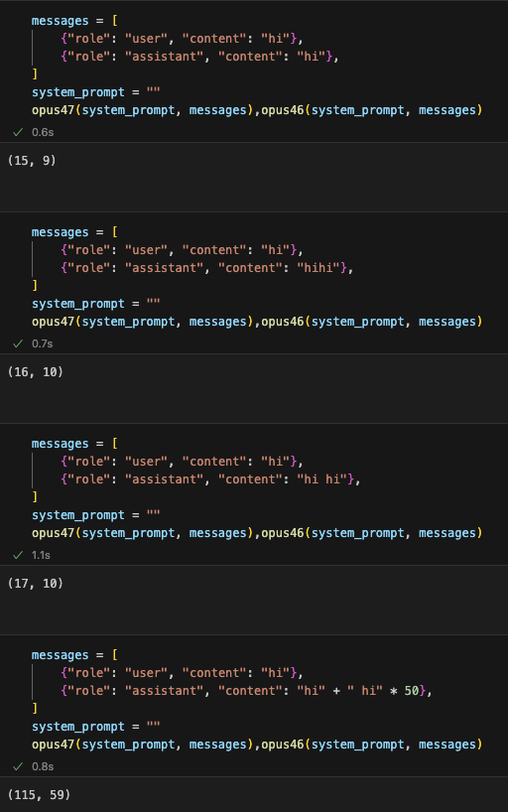Click the opus46 call in the 1.1s cell
Screen dimensions: 508x812
point(372,533)
